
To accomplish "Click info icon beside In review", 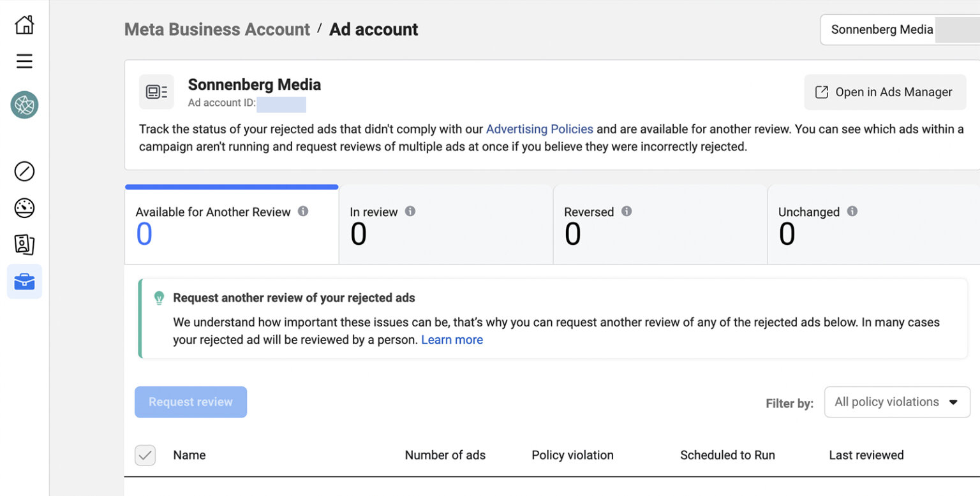I will pos(410,211).
